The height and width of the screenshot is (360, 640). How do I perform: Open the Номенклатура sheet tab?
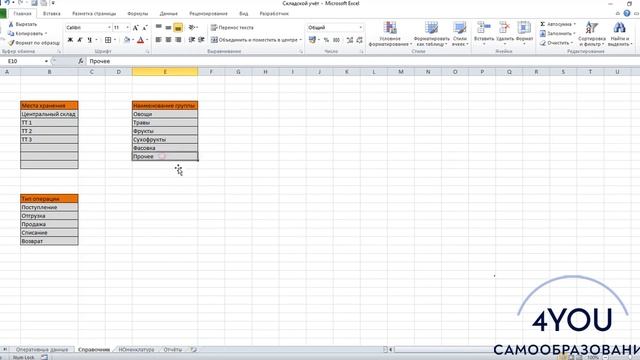tap(136, 350)
